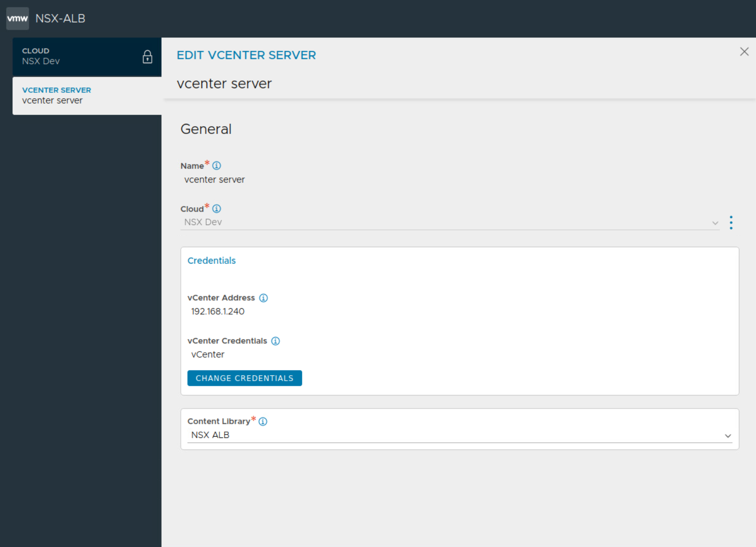Show info tooltip for Cloud field

pyautogui.click(x=216, y=208)
